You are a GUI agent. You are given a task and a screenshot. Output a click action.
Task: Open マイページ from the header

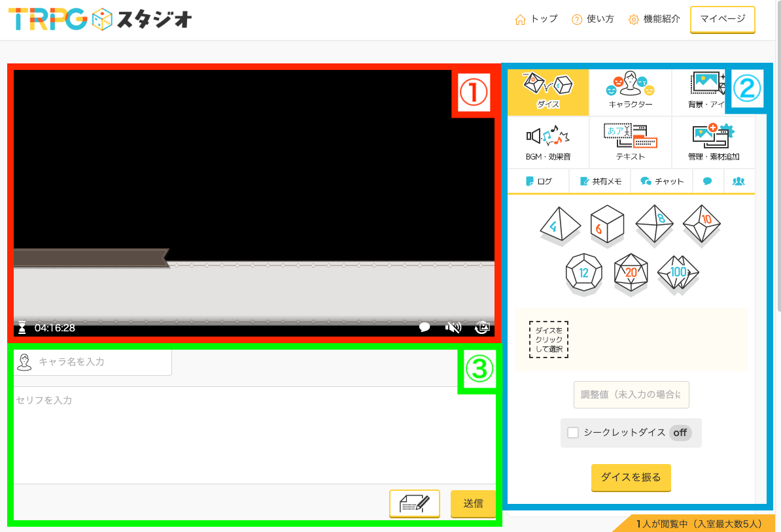pos(722,19)
